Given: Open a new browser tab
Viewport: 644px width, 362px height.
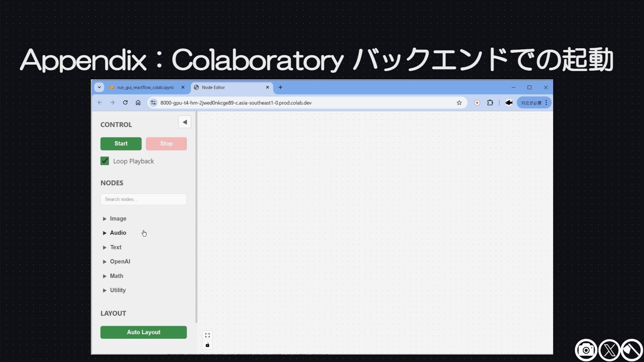Looking at the screenshot, I should 280,87.
